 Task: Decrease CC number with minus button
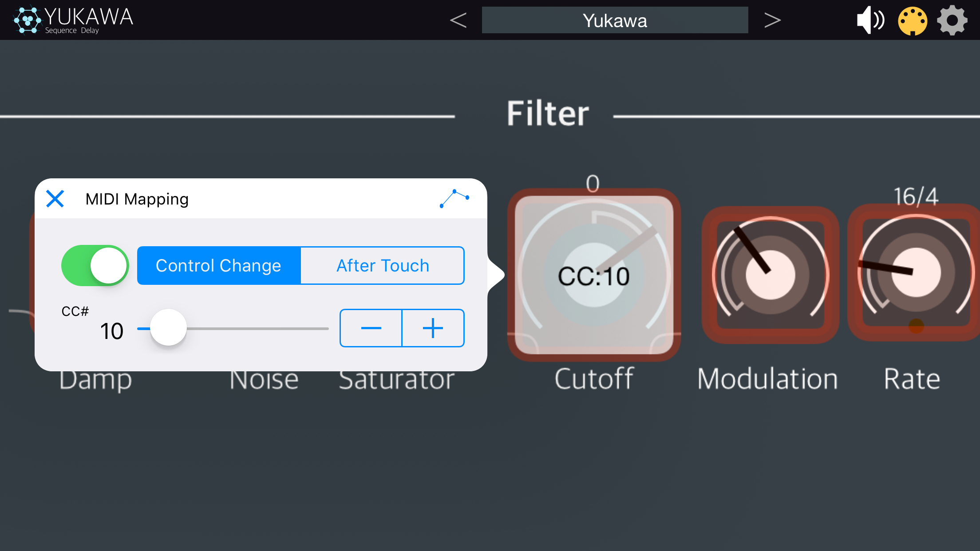[371, 328]
